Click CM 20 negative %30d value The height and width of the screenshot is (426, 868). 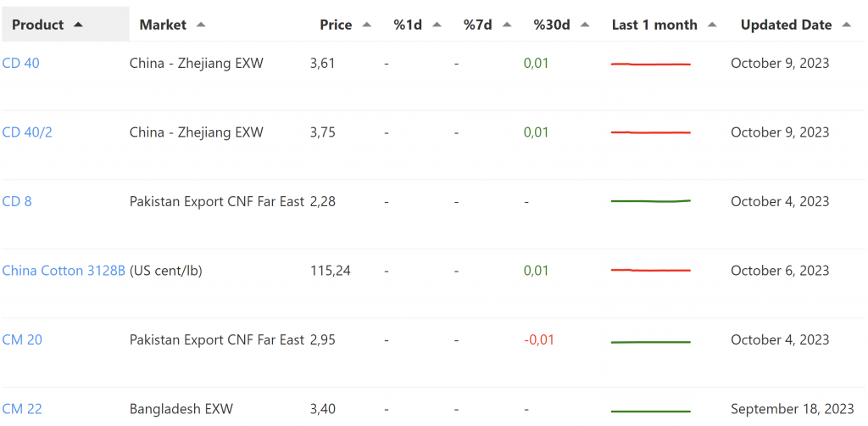(x=539, y=339)
